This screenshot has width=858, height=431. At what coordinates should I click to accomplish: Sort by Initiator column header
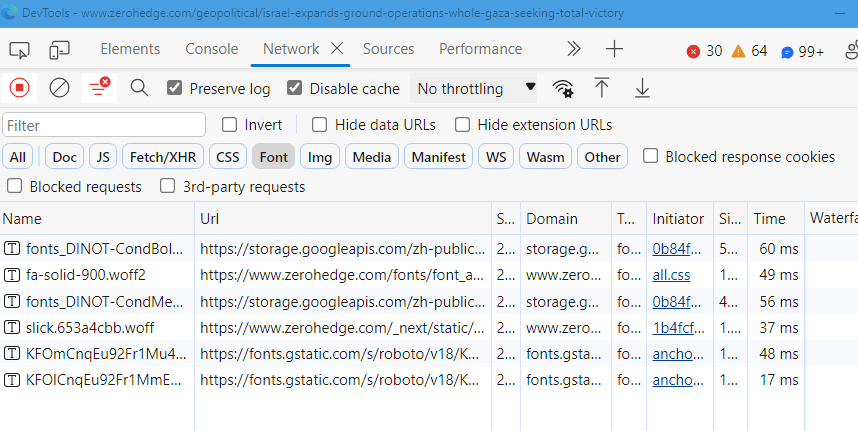(x=680, y=218)
